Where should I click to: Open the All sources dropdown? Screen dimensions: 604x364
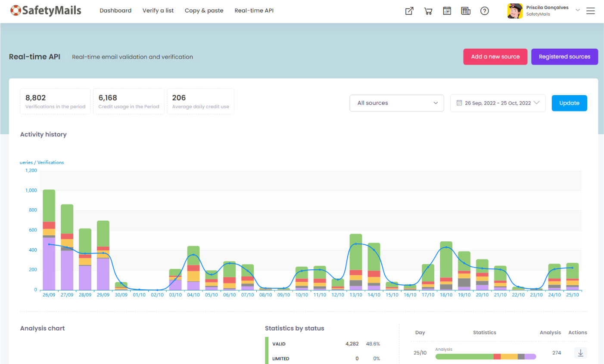point(396,103)
